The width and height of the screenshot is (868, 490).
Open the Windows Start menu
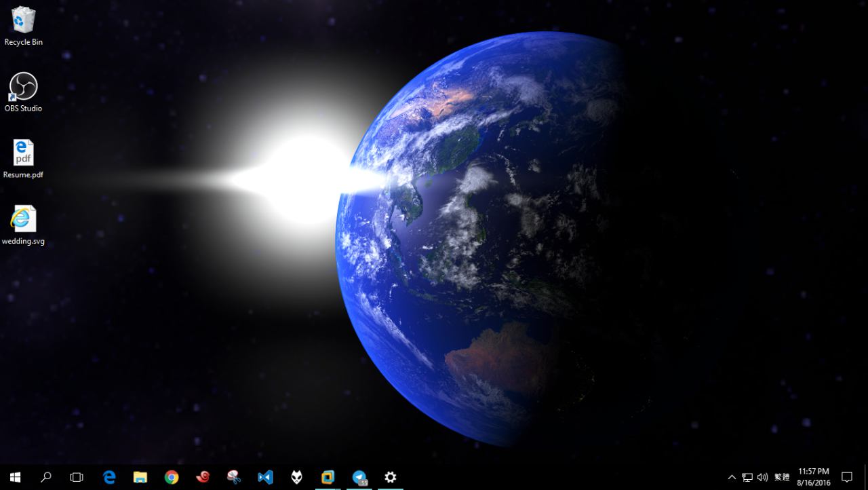coord(15,477)
